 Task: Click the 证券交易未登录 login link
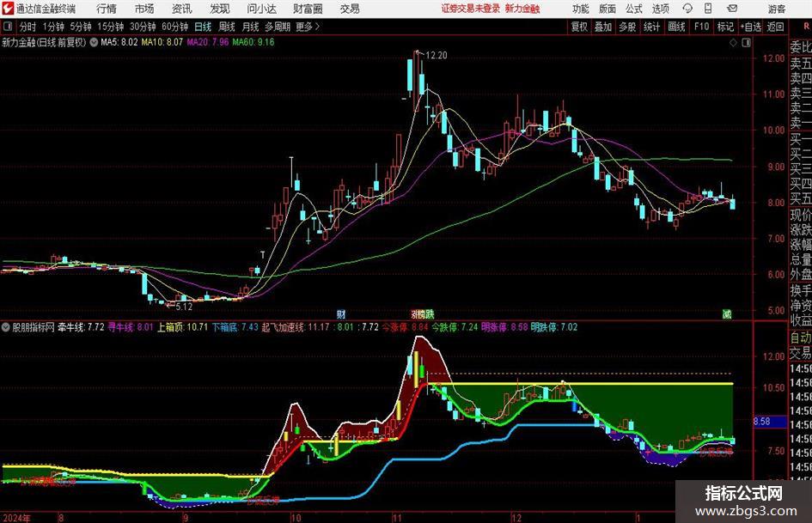click(x=470, y=9)
